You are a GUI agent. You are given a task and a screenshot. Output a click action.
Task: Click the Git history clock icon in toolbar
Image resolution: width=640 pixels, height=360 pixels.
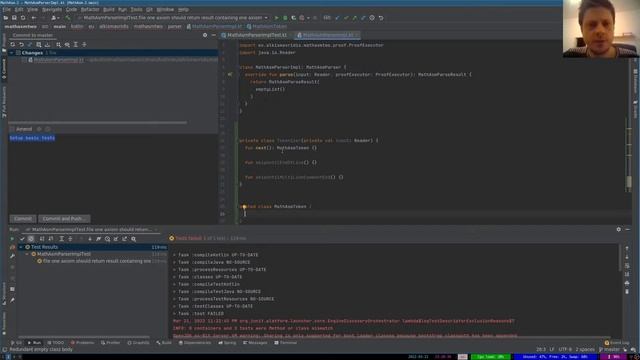[x=372, y=18]
